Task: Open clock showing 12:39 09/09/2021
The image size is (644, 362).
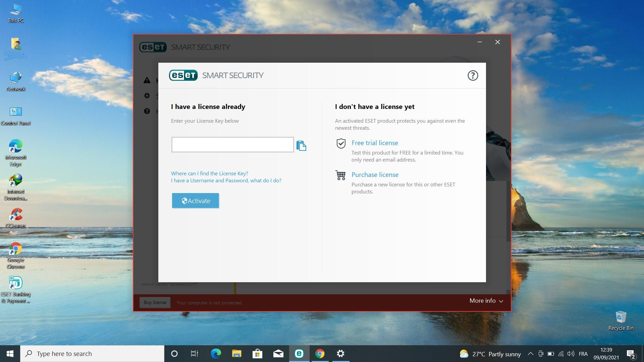Action: (606, 354)
